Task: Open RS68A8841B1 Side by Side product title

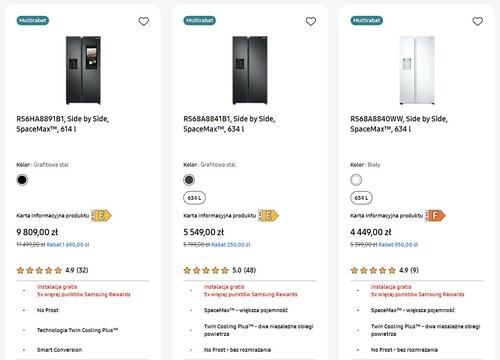Action: point(229,124)
